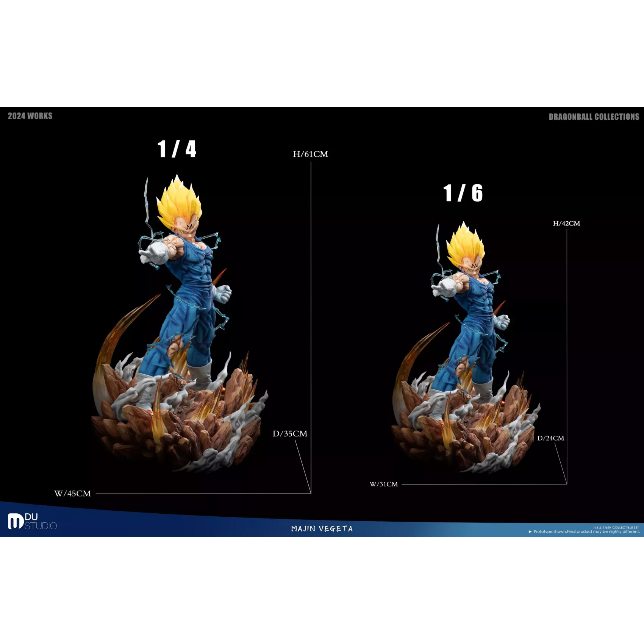Click the "MAJIN VEGETA" title text
644x644 pixels.
[x=322, y=529]
